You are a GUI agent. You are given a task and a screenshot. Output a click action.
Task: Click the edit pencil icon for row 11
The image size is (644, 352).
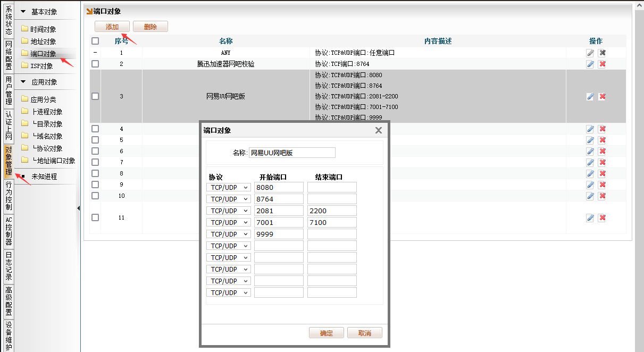tap(590, 217)
